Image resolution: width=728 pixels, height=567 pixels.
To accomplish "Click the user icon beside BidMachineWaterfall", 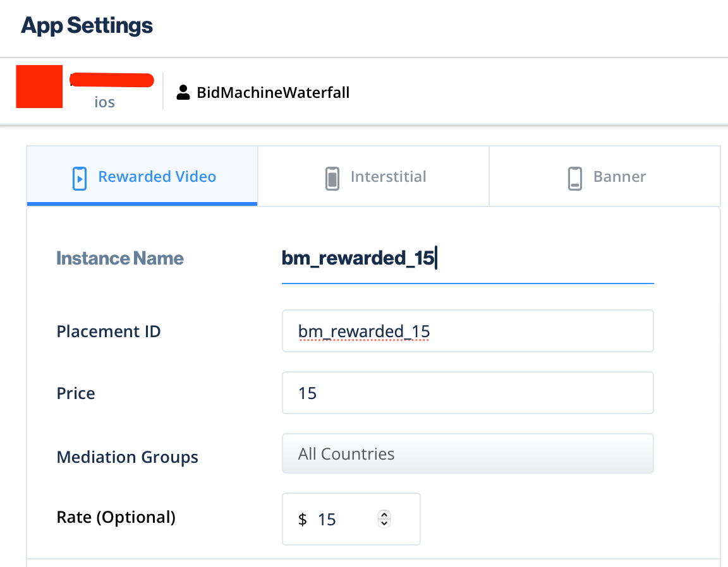I will point(183,93).
